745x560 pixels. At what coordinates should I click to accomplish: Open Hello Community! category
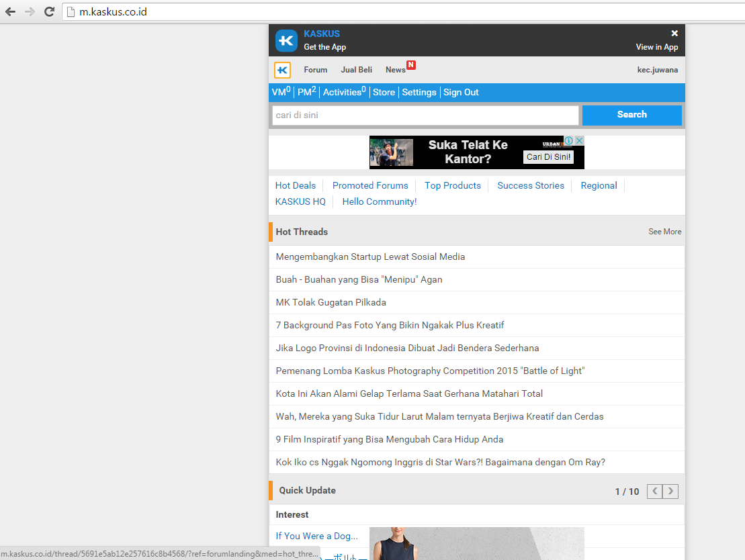pos(379,202)
